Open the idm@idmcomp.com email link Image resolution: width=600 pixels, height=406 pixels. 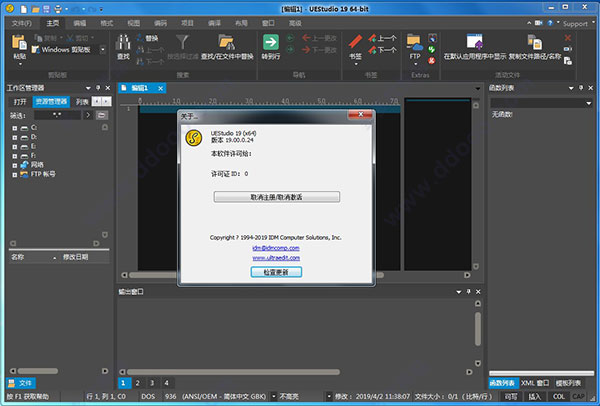coord(276,248)
